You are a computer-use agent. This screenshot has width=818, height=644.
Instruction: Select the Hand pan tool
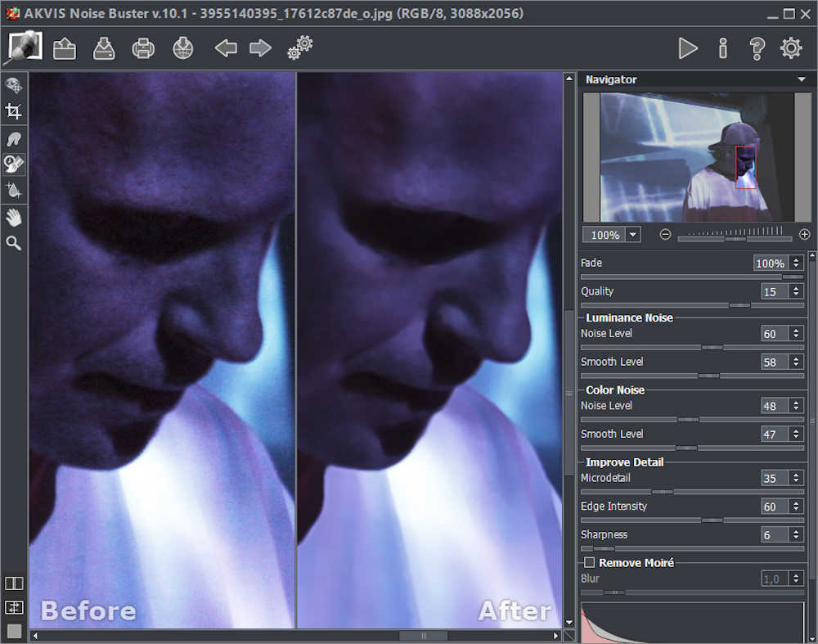pos(14,217)
